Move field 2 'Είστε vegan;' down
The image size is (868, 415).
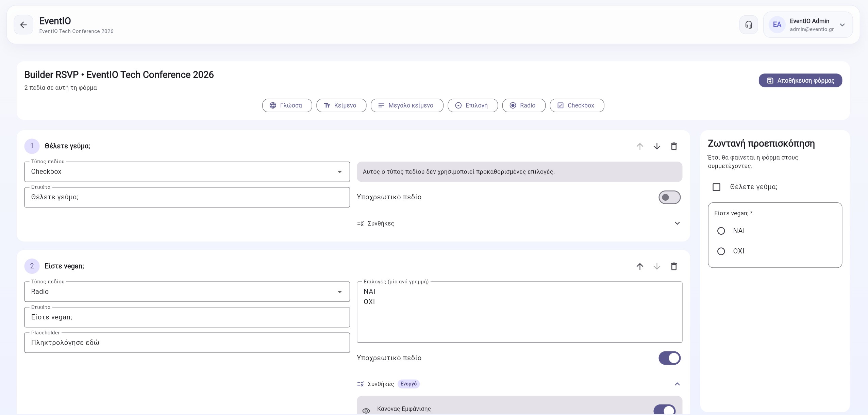[x=657, y=266]
